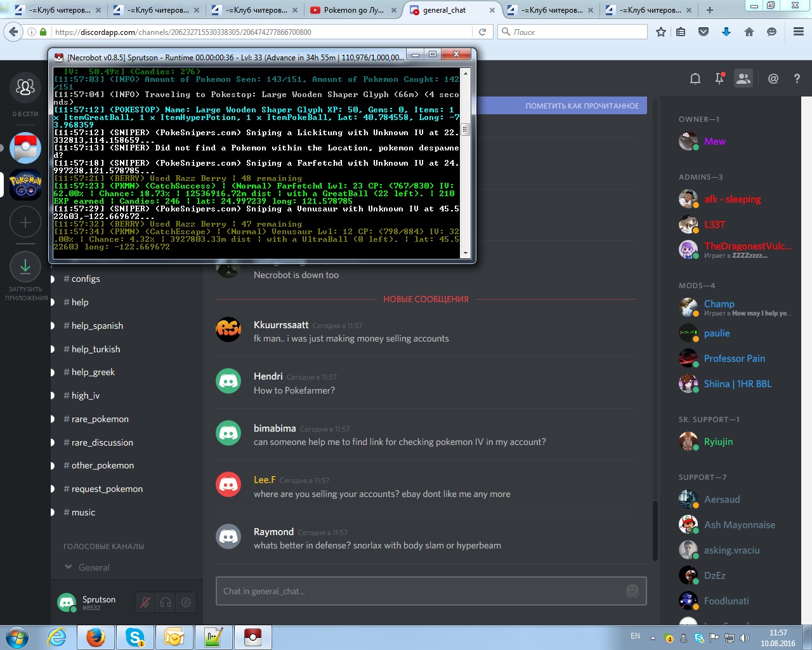Viewport: 812px width, 650px height.
Task: Click in the Chat in general_chat field
Action: tap(419, 591)
